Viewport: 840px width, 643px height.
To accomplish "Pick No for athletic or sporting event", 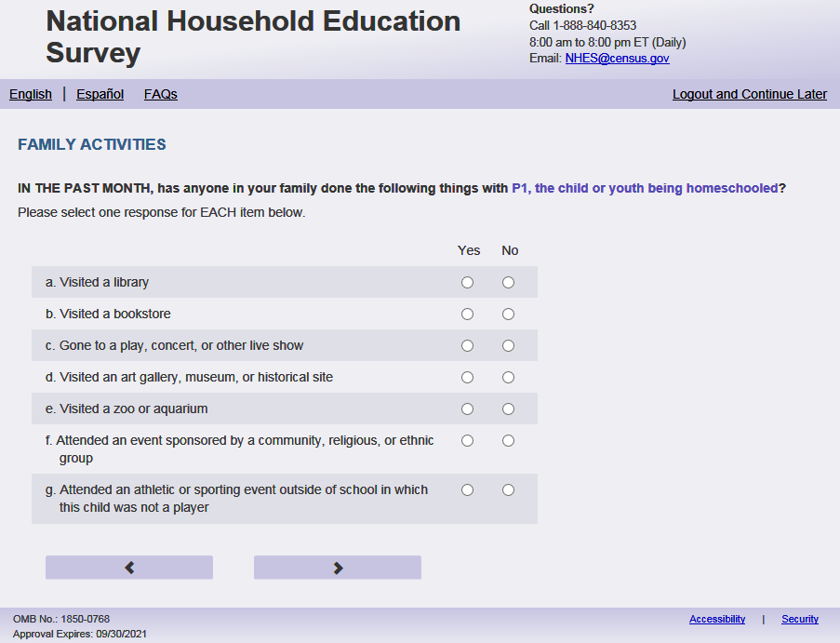I will point(508,490).
